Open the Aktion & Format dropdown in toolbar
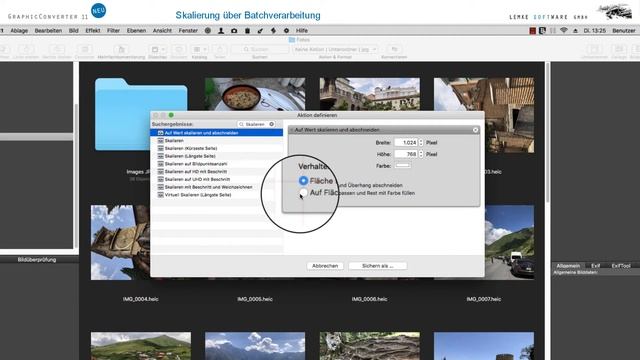Image resolution: width=640 pixels, height=360 pixels. (335, 49)
